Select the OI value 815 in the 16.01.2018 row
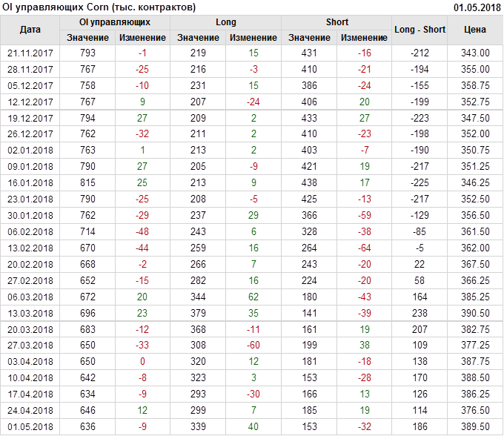This screenshot has width=504, height=436. [x=87, y=183]
